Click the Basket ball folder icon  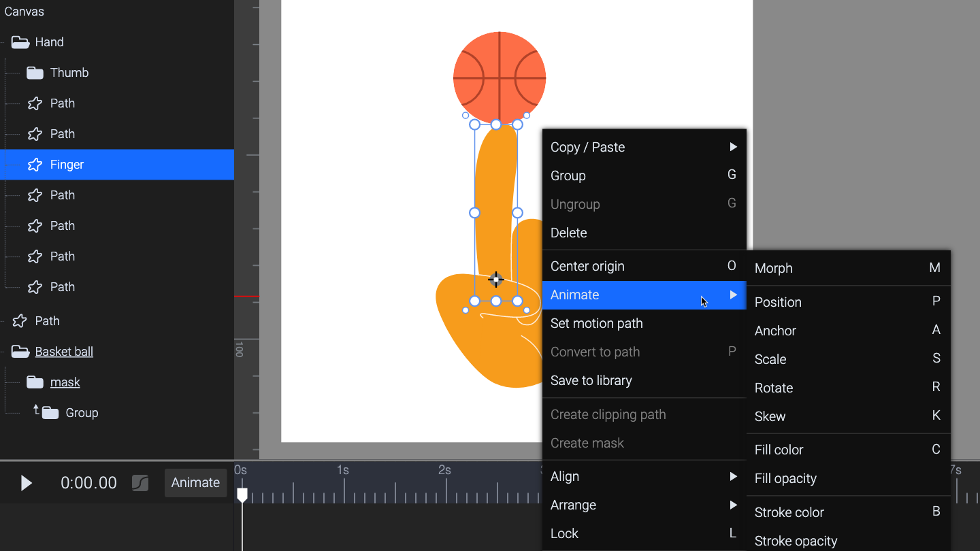click(x=20, y=352)
